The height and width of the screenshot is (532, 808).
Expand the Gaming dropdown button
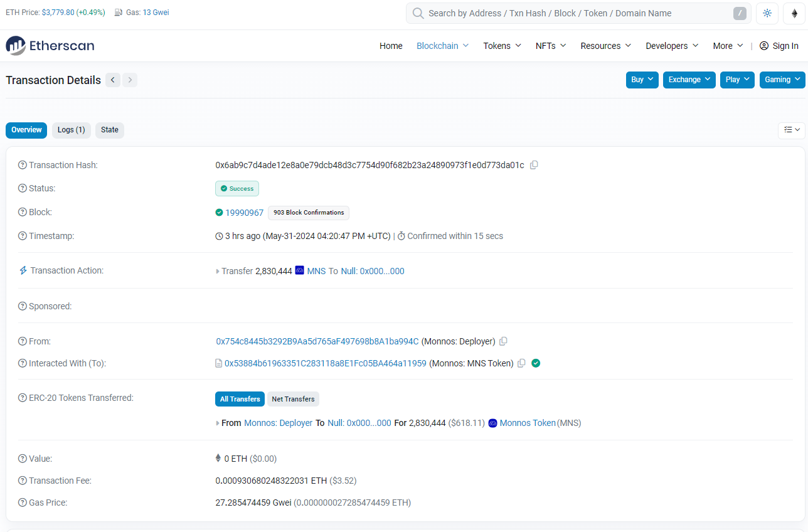[782, 80]
